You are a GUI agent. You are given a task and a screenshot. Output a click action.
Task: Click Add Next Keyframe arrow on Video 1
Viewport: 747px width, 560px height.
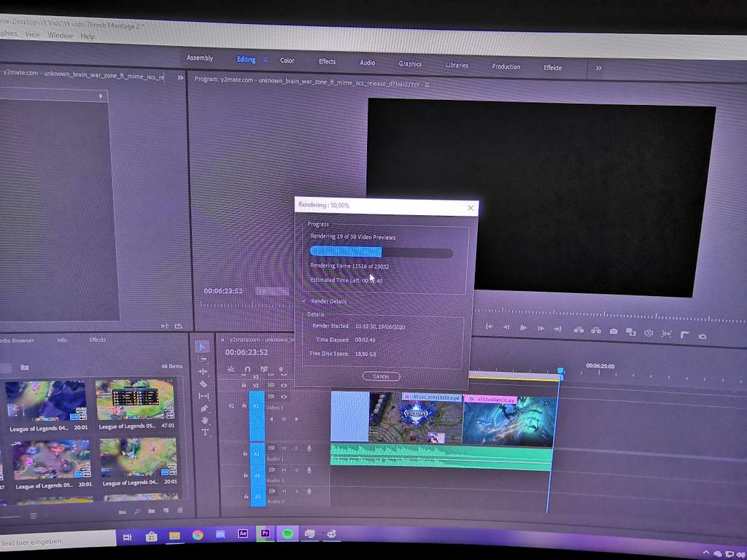click(297, 419)
